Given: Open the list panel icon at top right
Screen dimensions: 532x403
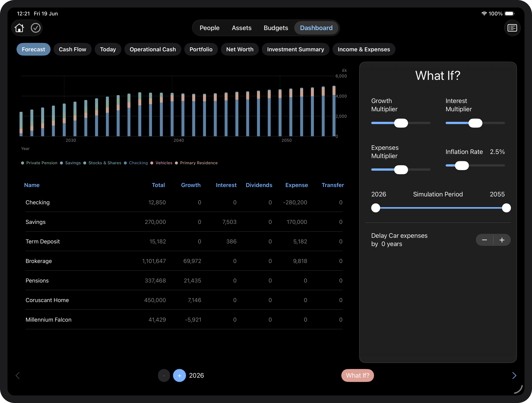Looking at the screenshot, I should click(x=512, y=28).
